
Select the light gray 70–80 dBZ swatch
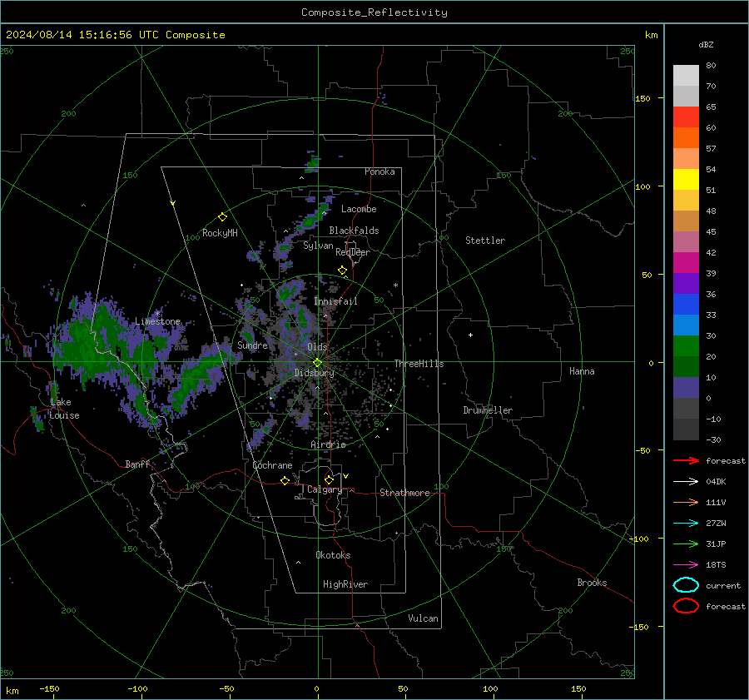click(x=686, y=76)
